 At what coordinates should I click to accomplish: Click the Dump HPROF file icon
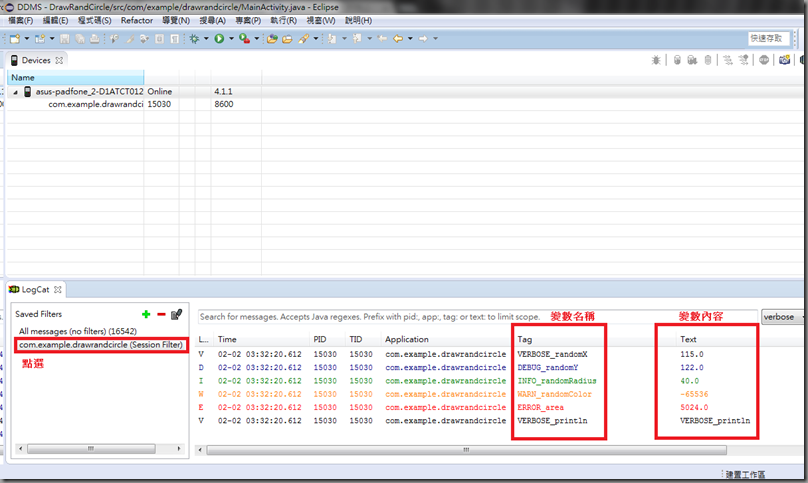tap(692, 60)
